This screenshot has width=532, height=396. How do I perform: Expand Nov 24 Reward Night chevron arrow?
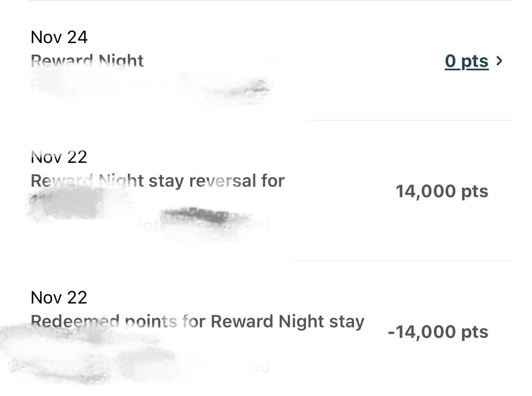click(x=499, y=61)
